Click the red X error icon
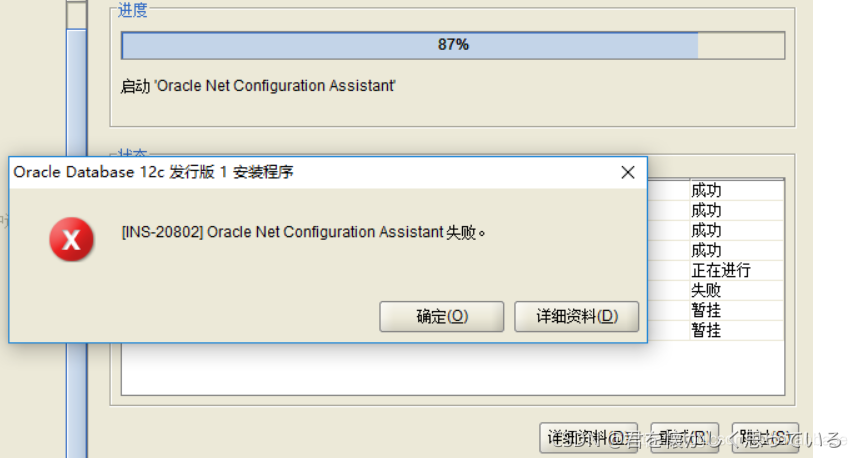This screenshot has width=857, height=458. (72, 239)
